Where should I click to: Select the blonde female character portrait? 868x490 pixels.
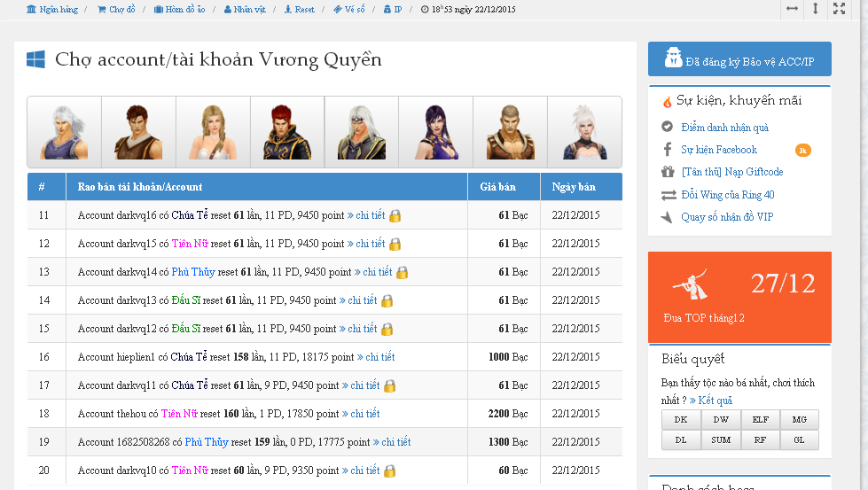click(213, 132)
